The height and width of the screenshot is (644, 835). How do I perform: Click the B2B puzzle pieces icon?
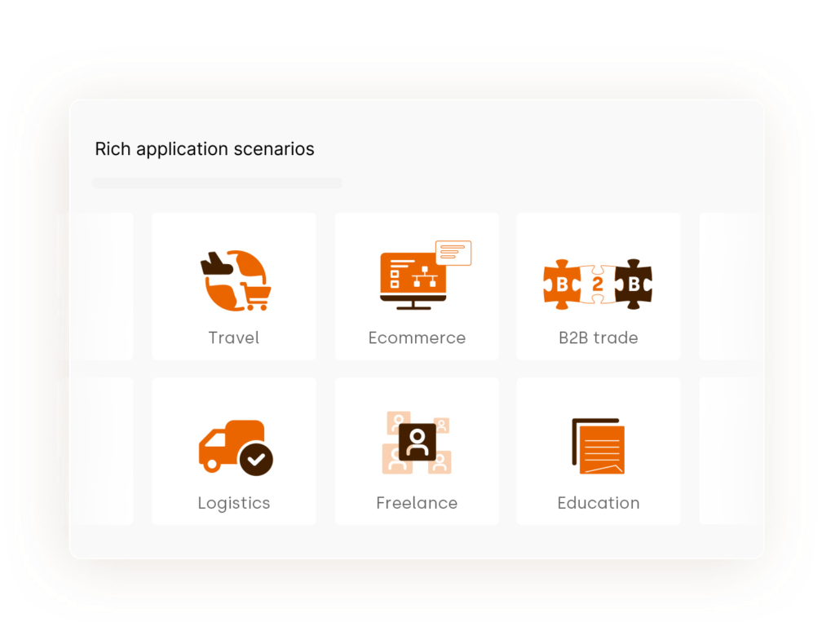pos(598,285)
